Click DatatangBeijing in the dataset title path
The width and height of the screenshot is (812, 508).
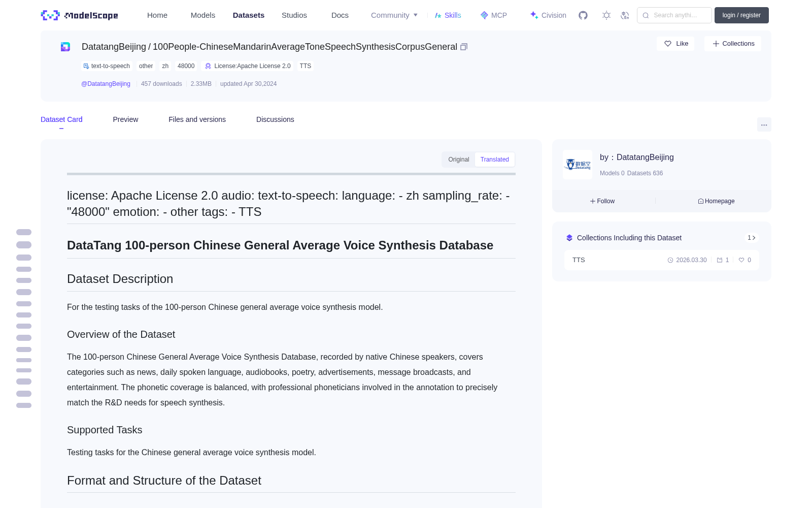click(x=114, y=47)
